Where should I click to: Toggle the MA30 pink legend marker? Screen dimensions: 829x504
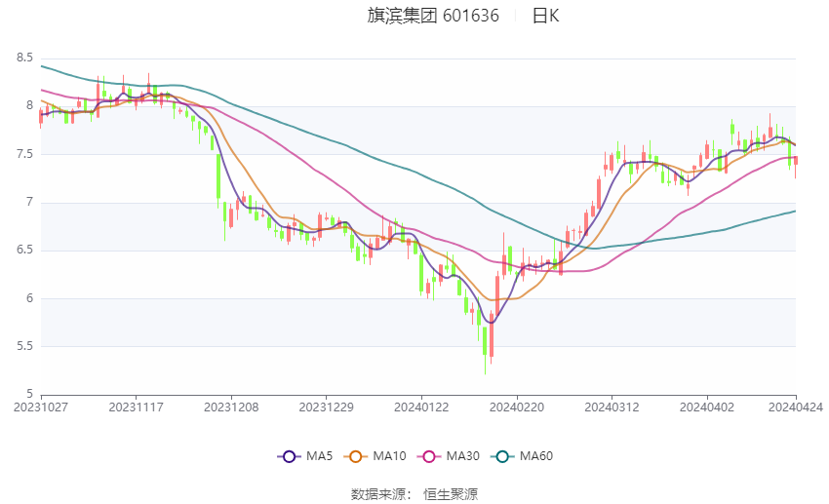click(427, 456)
